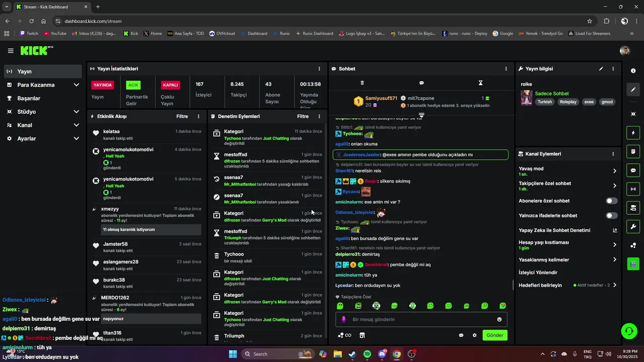Select the pencil edit icon in the right sidebar

[x=633, y=89]
